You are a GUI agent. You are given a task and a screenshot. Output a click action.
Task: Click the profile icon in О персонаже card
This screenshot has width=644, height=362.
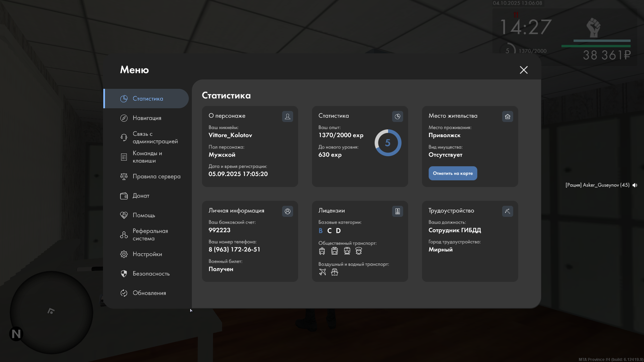(287, 116)
